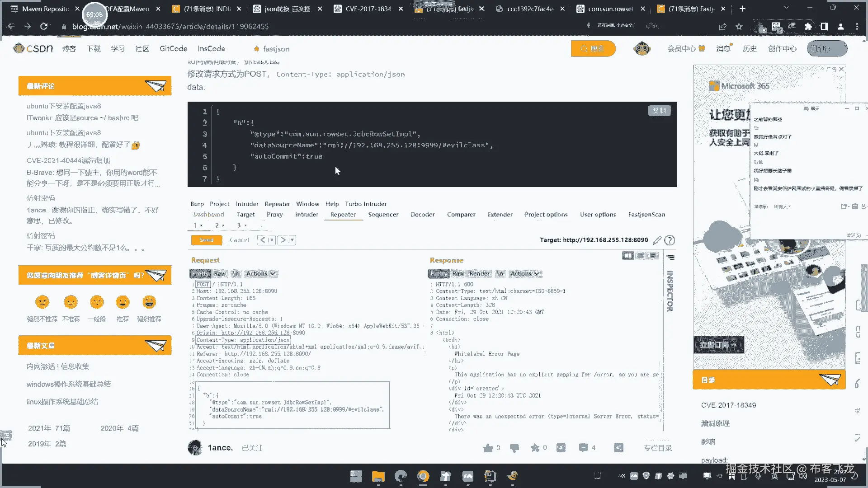Open the CVE-2021-40444 comment link
Image resolution: width=868 pixels, height=488 pixels.
[x=68, y=160]
